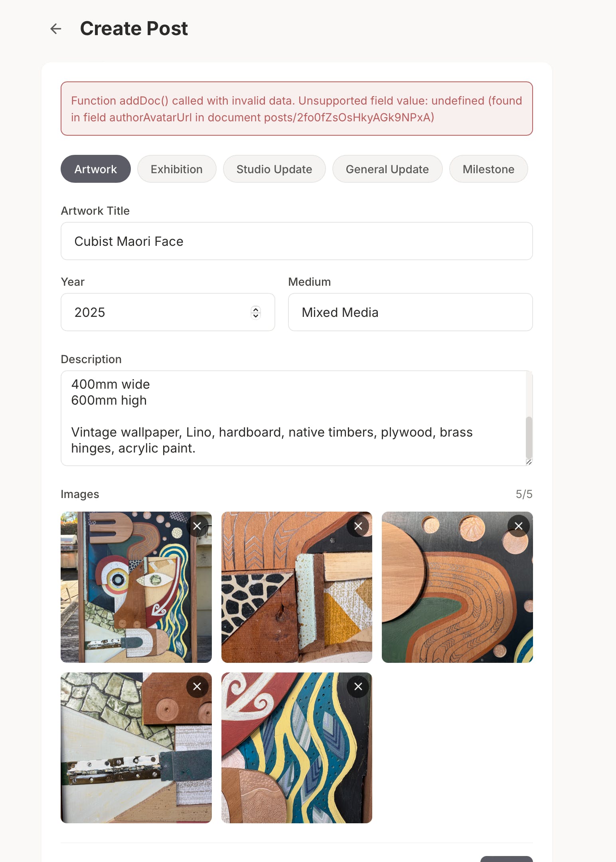The height and width of the screenshot is (862, 616).
Task: Click the addDoc error message banner
Action: (297, 109)
